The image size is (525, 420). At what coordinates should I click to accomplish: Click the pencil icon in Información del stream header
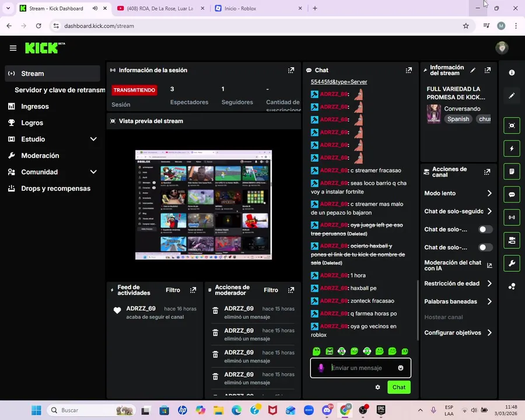473,71
